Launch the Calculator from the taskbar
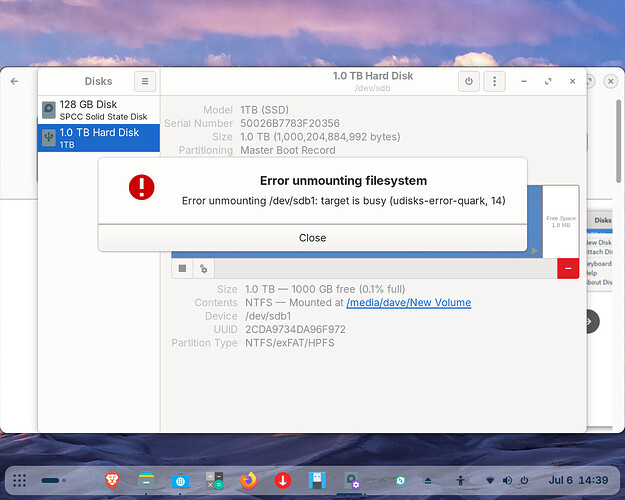 click(x=214, y=480)
